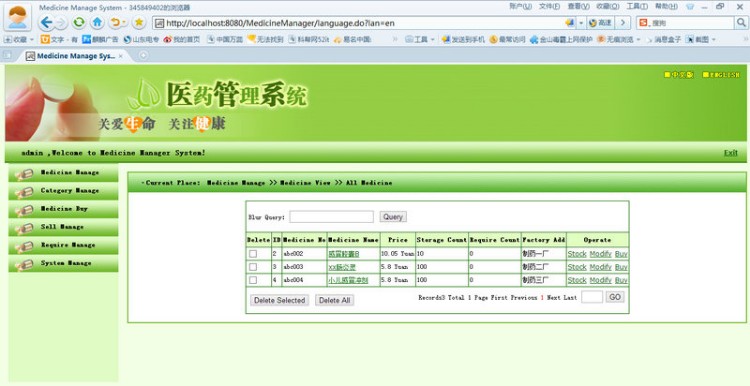
Task: Open the 文件(F) menu
Action: pos(549,6)
